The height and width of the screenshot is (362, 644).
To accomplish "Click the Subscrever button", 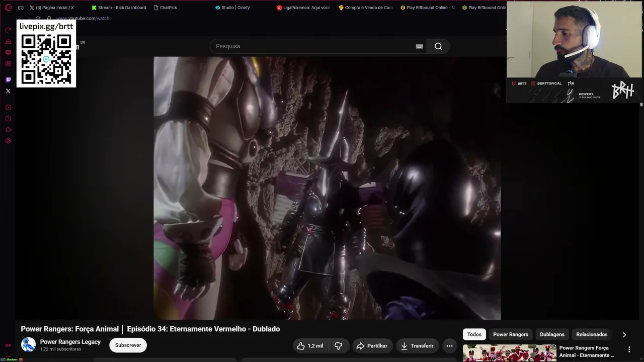I will (x=128, y=345).
